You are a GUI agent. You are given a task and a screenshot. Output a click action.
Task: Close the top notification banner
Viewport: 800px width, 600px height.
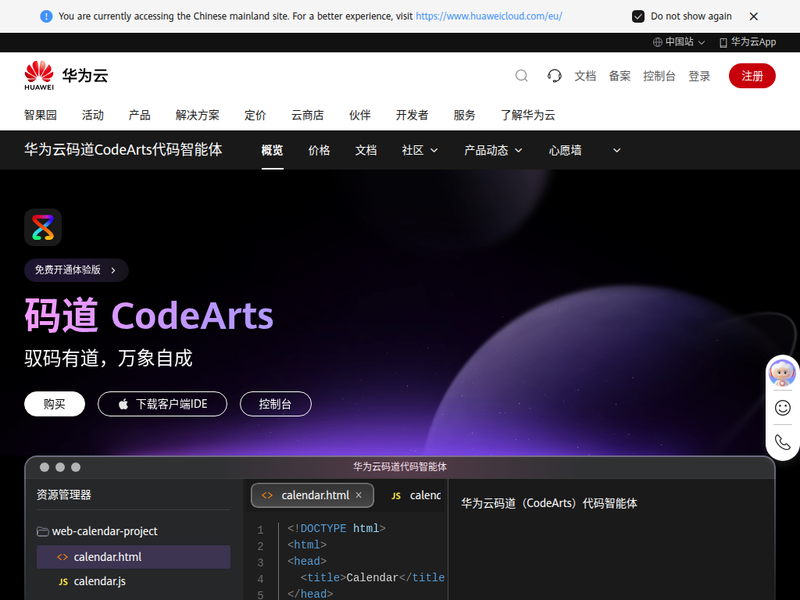(x=754, y=16)
